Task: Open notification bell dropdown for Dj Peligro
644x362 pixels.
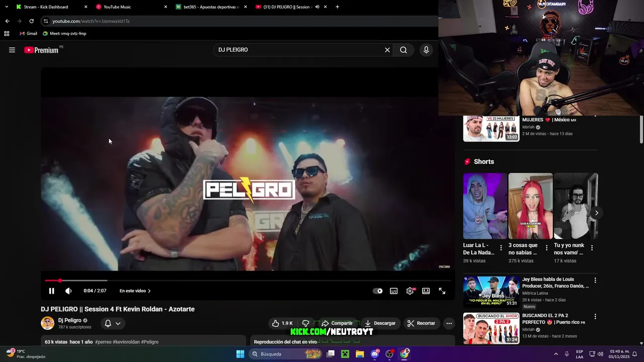Action: click(x=113, y=323)
